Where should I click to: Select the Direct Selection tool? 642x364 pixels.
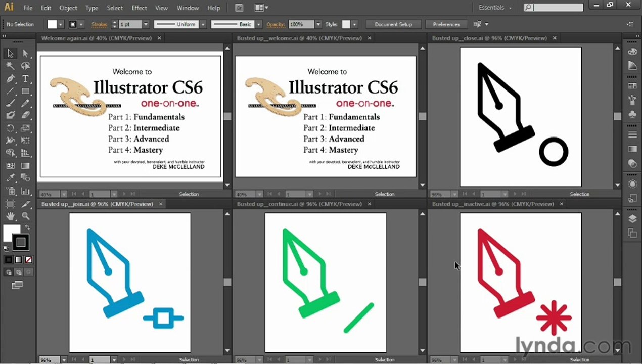[x=25, y=53]
